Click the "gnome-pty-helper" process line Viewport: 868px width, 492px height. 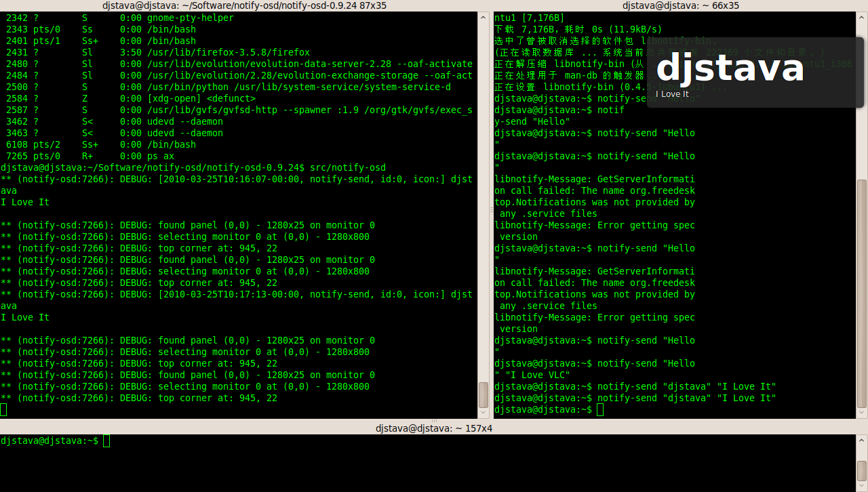point(119,18)
